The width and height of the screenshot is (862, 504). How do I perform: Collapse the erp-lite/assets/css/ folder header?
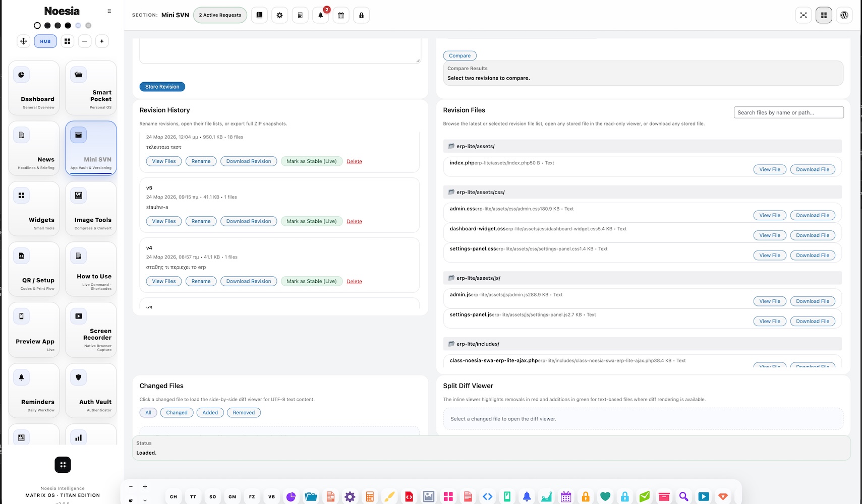pyautogui.click(x=643, y=192)
